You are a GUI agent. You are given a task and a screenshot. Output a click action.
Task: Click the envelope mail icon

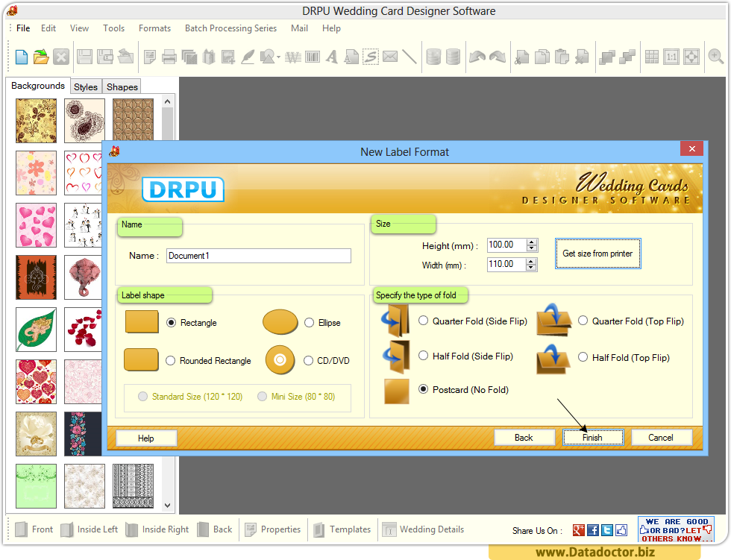390,57
